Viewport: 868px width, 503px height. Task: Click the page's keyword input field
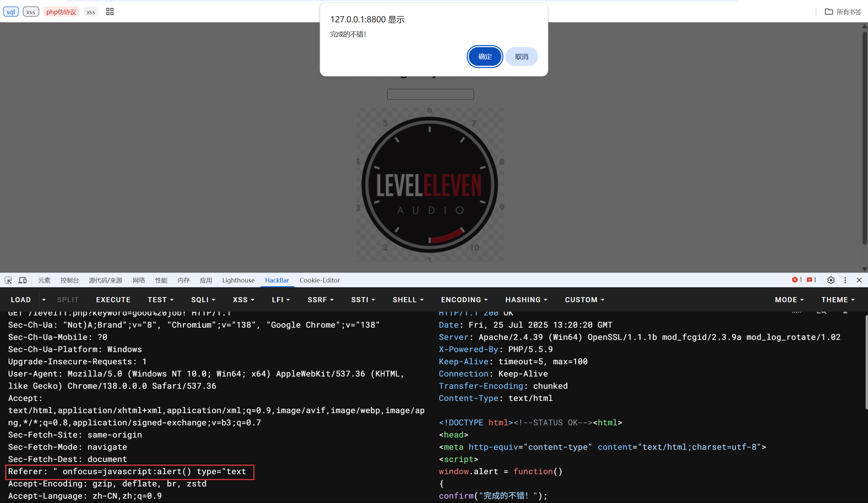pos(430,94)
